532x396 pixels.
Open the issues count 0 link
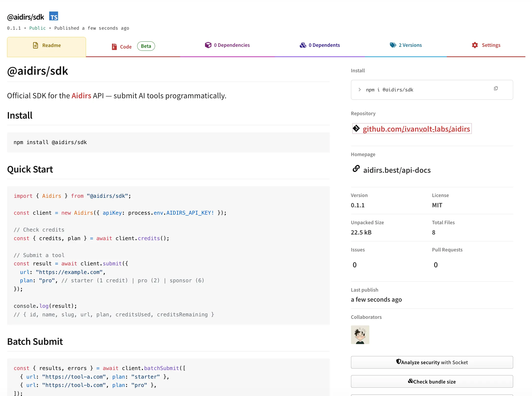355,265
